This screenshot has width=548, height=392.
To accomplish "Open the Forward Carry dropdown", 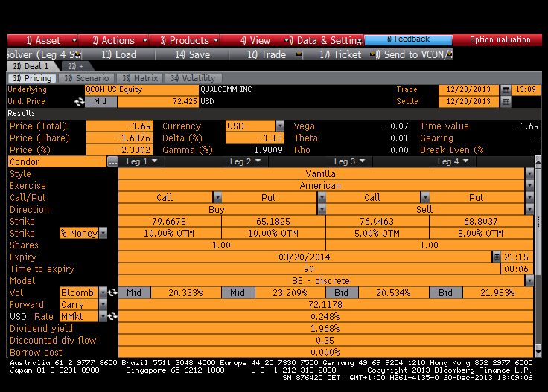I will pos(103,305).
